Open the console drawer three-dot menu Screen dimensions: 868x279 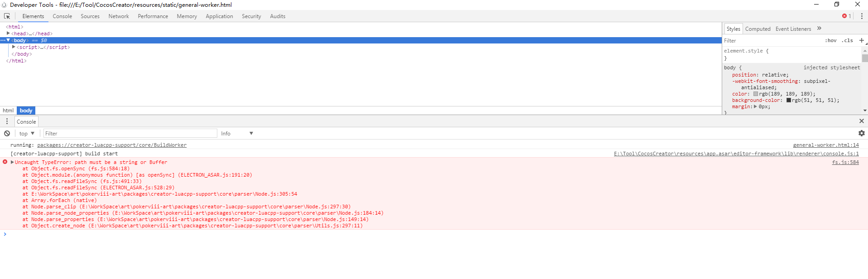click(7, 121)
